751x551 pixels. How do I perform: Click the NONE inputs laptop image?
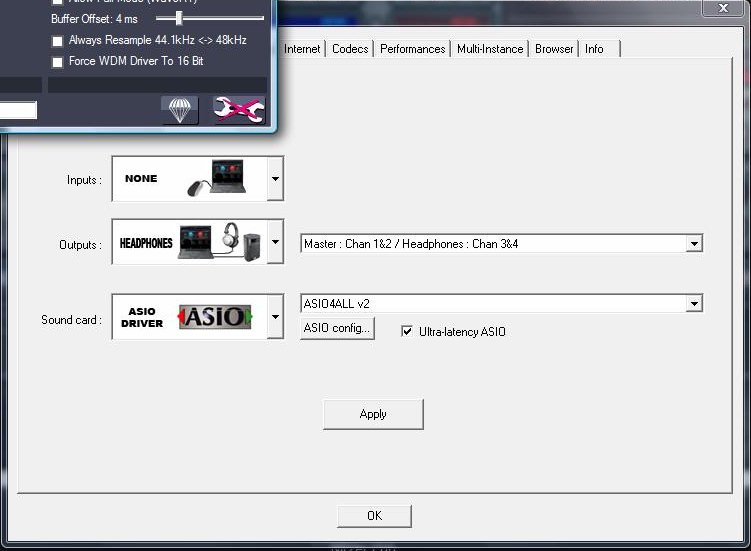[190, 180]
